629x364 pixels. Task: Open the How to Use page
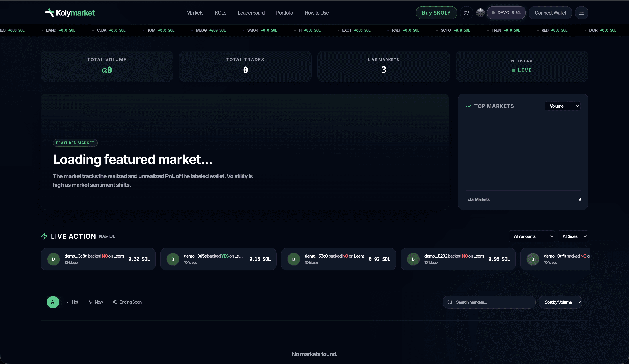[317, 13]
